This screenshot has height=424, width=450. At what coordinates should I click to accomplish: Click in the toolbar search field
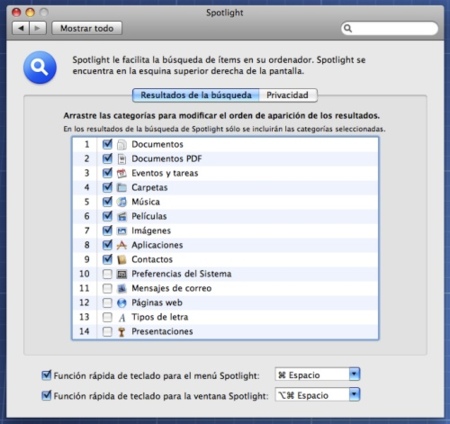[x=389, y=28]
